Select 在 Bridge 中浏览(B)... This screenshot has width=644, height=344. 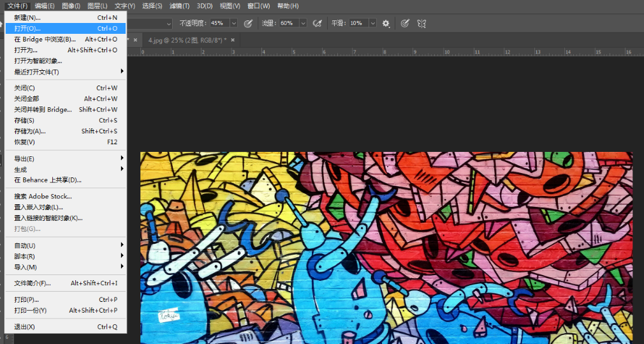coord(65,40)
